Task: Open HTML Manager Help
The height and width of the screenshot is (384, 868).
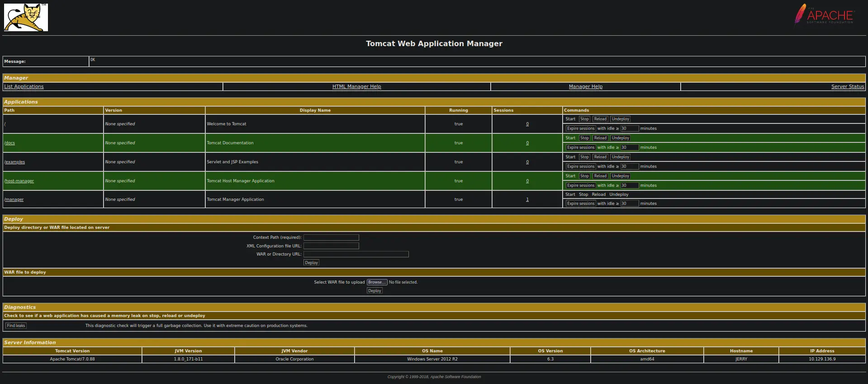Action: click(356, 86)
